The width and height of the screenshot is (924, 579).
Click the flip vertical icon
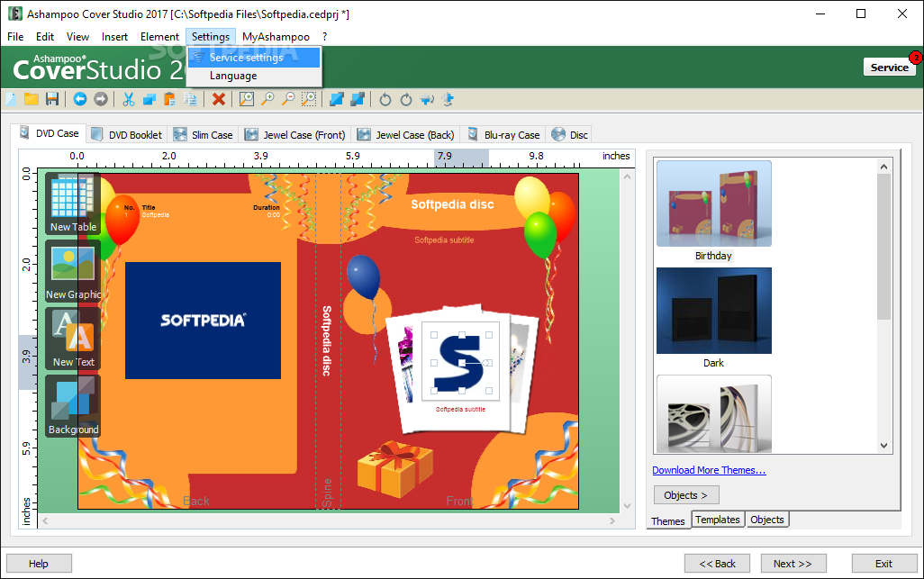click(x=448, y=99)
